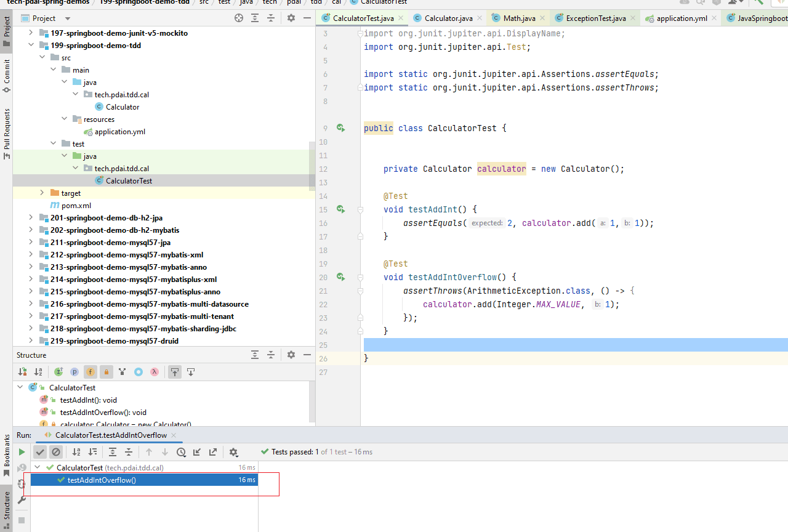Collapse the 199-springboot-demo-tdd module
The width and height of the screenshot is (788, 532).
(x=31, y=46)
